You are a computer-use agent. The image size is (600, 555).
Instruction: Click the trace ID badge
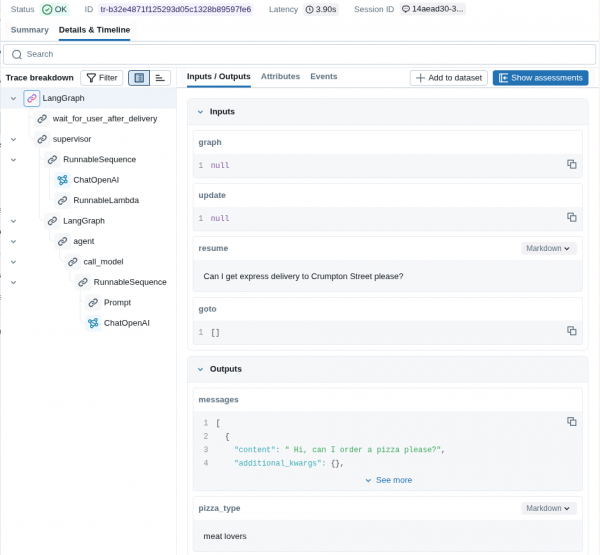pos(176,9)
